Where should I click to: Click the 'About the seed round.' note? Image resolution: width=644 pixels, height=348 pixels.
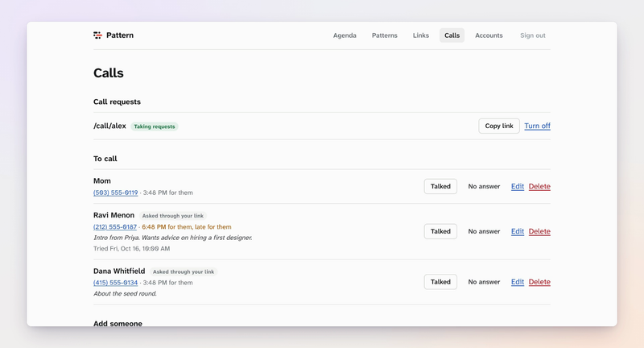[125, 293]
